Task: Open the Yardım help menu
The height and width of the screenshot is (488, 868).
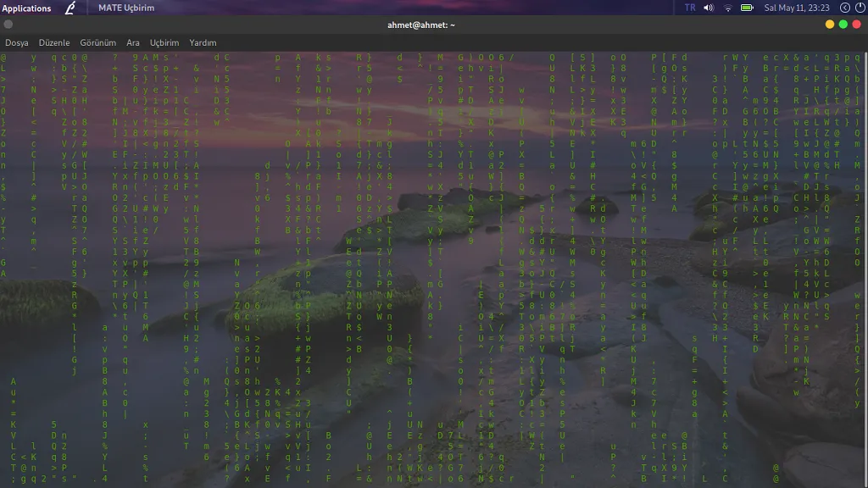Action: point(203,42)
